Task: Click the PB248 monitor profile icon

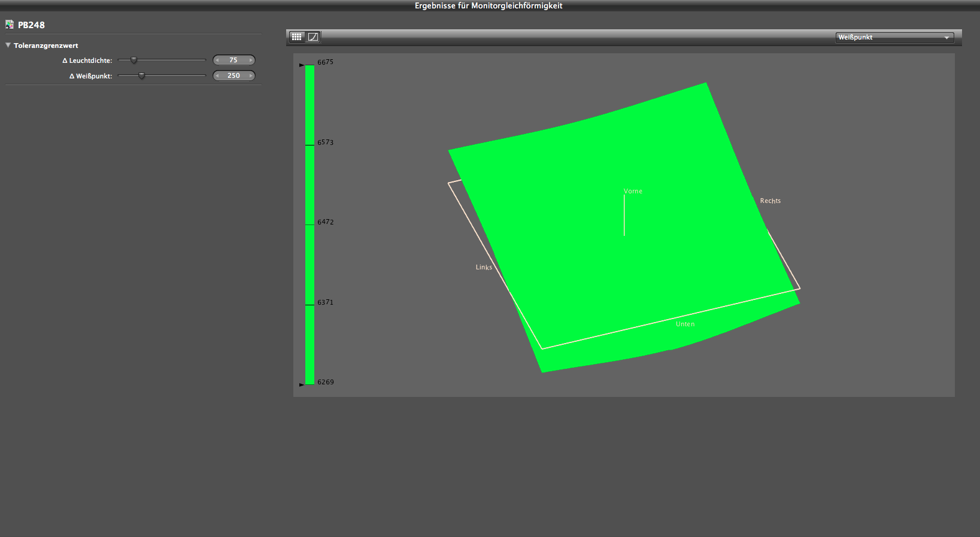Action: pos(10,25)
